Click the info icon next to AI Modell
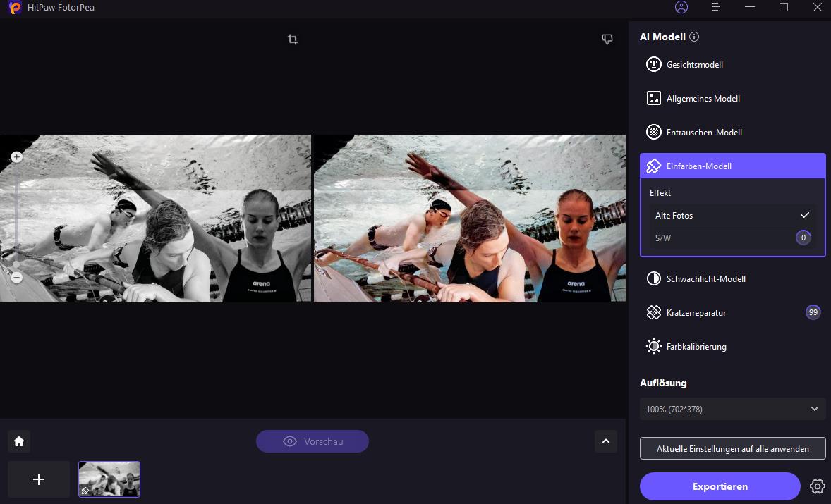 click(694, 37)
